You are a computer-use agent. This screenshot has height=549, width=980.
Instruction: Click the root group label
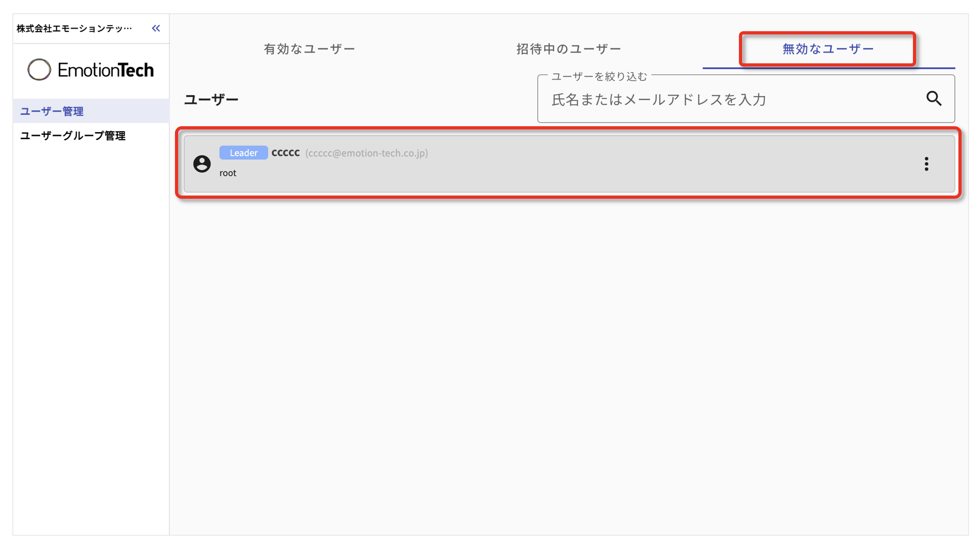point(228,173)
